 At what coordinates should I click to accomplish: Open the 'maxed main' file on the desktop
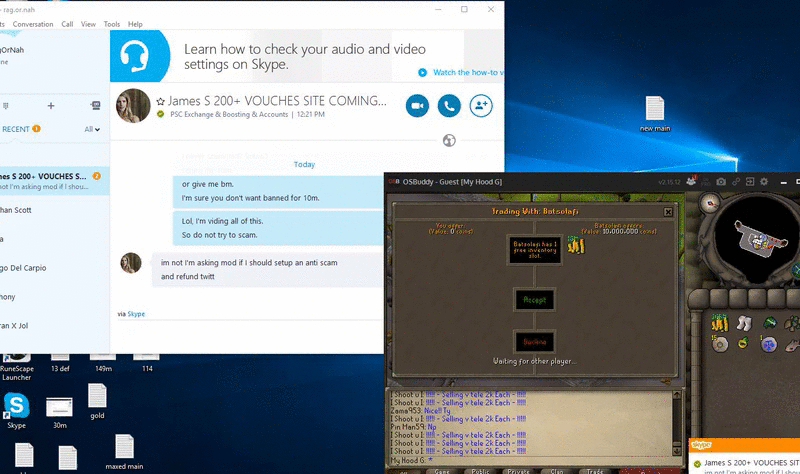click(x=124, y=452)
